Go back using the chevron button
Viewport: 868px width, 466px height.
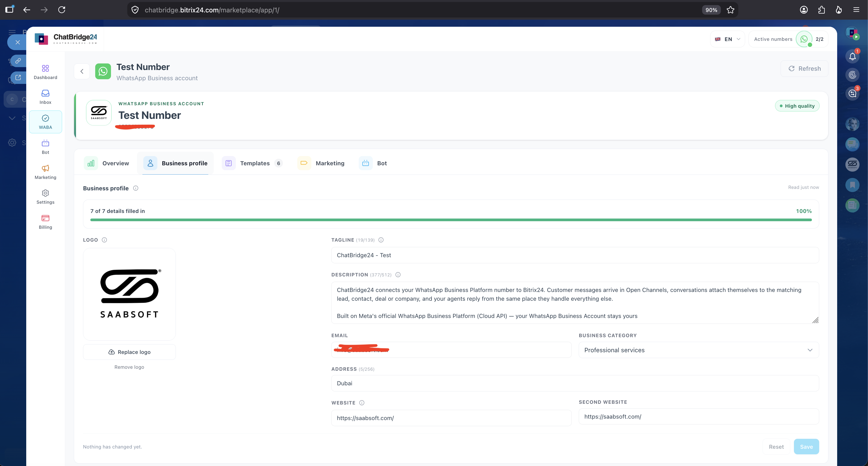[82, 71]
